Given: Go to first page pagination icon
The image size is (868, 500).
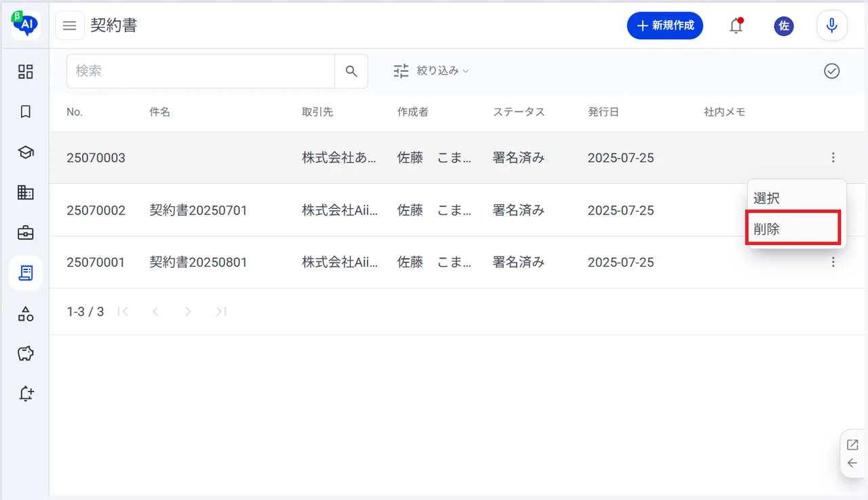Looking at the screenshot, I should coord(123,311).
